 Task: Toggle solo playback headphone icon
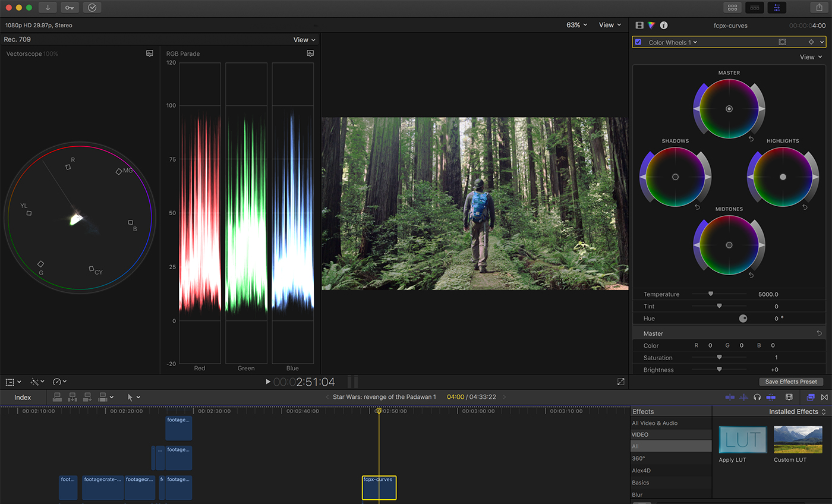pos(757,397)
